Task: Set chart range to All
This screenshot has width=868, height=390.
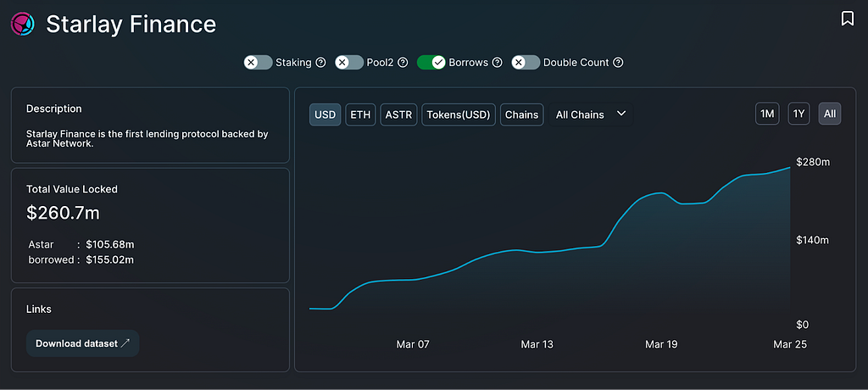Action: coord(830,114)
